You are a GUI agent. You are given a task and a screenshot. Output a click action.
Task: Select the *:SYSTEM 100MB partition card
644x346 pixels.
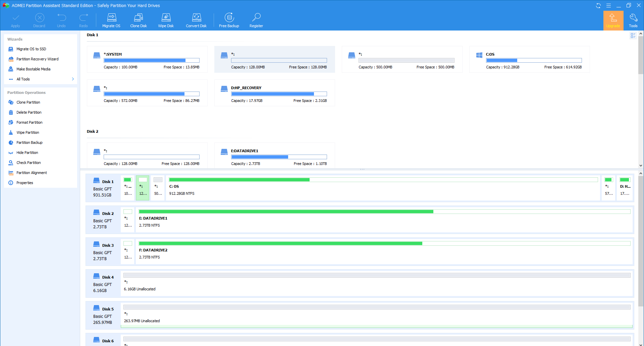tap(147, 59)
